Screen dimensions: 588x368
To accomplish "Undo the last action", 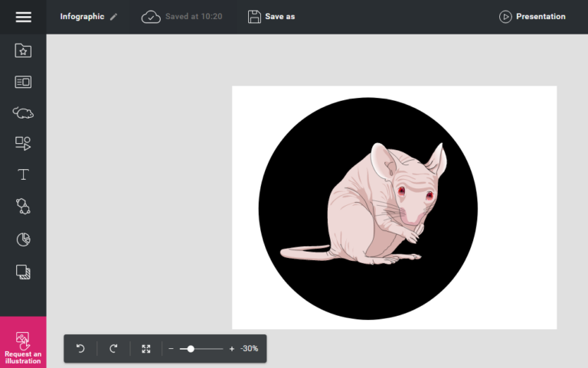I will click(x=80, y=349).
